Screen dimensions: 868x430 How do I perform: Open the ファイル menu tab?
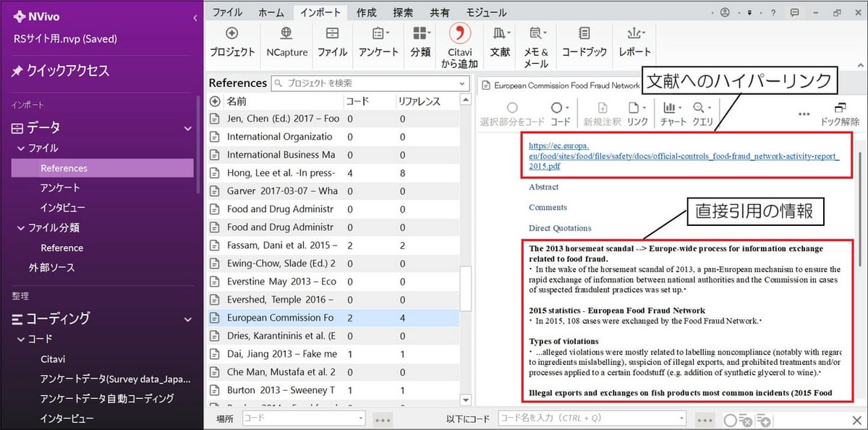(x=227, y=12)
